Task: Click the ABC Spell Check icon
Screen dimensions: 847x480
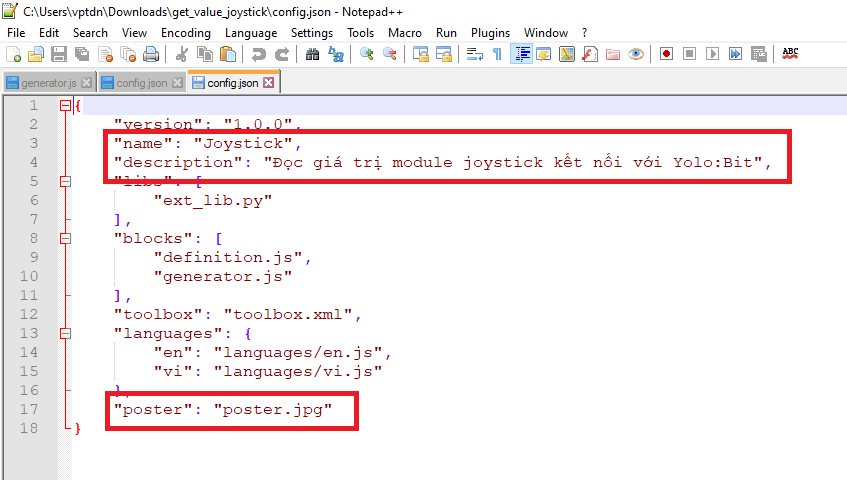Action: pos(790,53)
